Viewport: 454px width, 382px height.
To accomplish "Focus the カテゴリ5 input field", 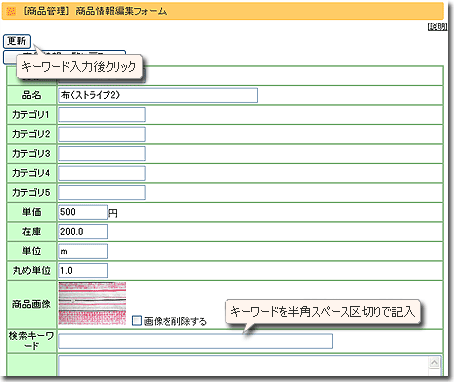I will [x=102, y=192].
